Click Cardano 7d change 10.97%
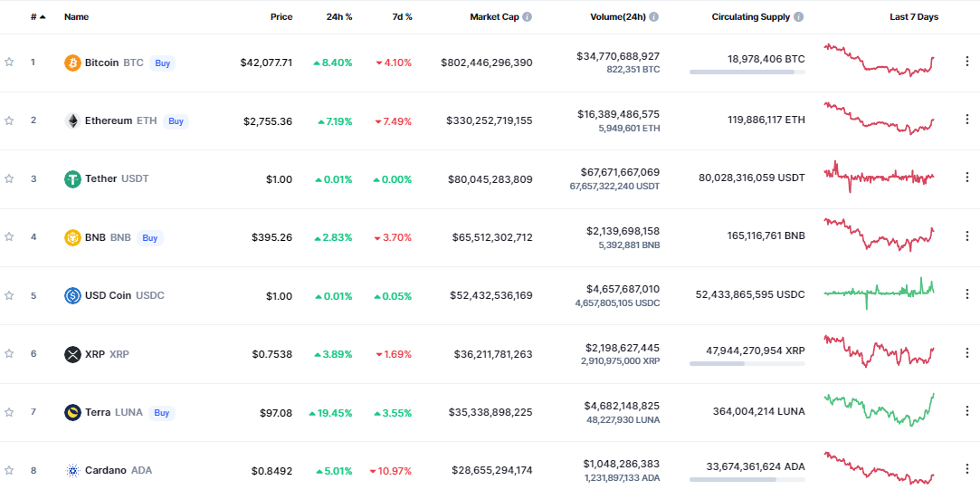 [391, 471]
